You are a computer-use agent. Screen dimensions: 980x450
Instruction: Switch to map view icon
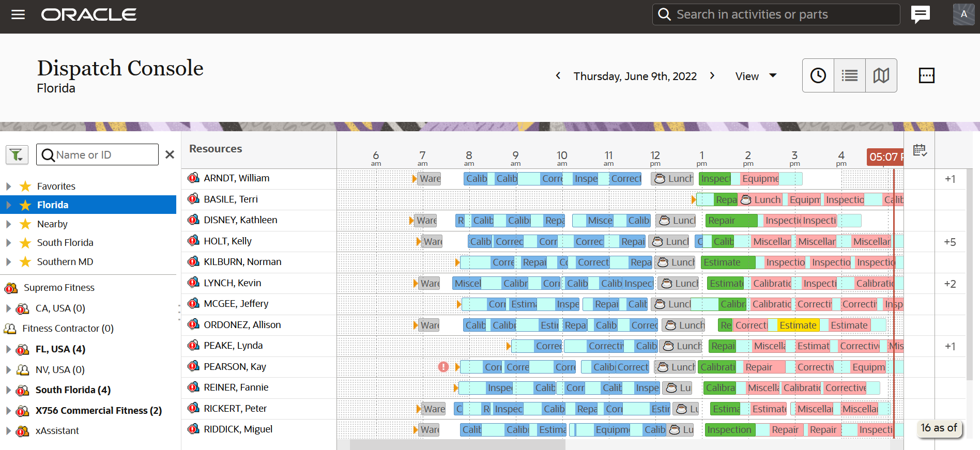point(881,75)
